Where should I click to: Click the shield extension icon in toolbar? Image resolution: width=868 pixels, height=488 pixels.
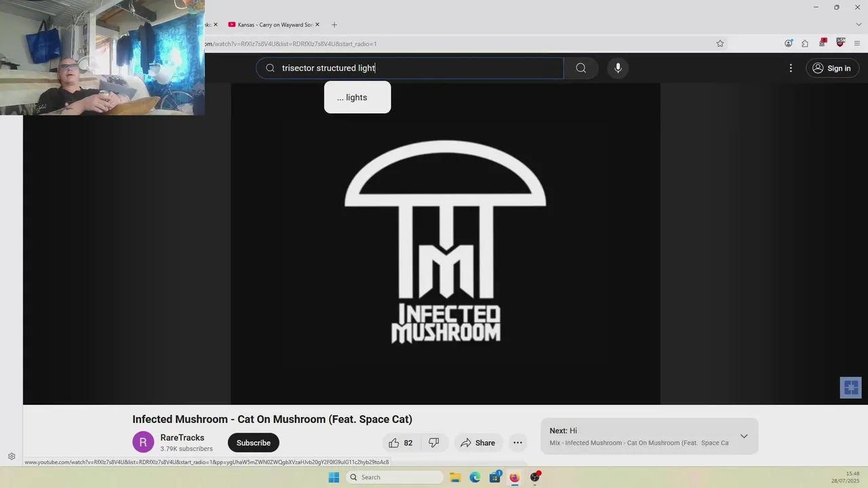840,43
